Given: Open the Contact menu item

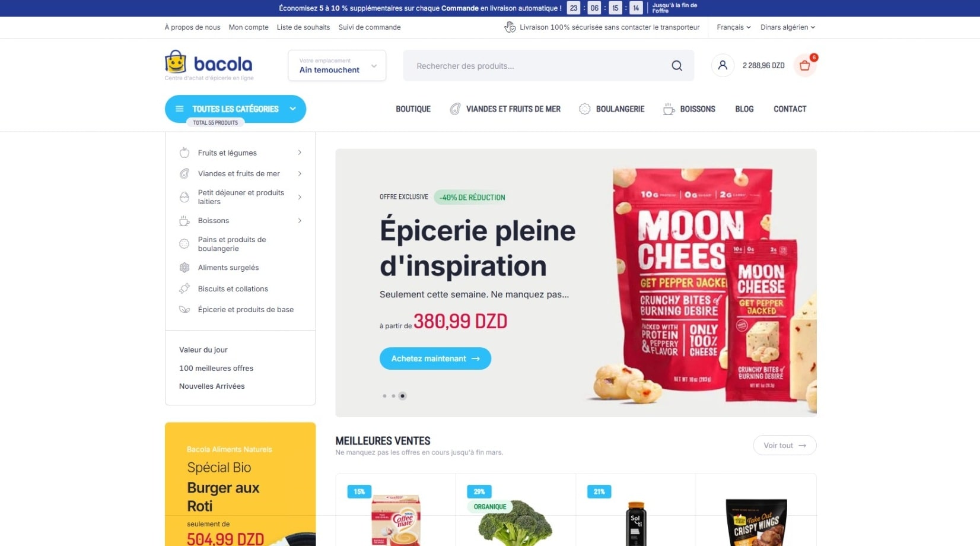Looking at the screenshot, I should pos(790,109).
